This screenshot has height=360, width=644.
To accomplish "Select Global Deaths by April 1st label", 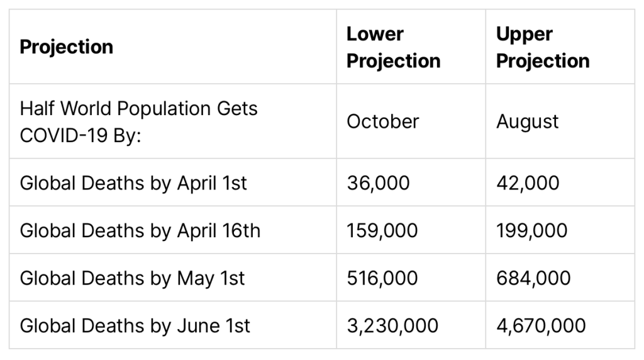I will [133, 183].
